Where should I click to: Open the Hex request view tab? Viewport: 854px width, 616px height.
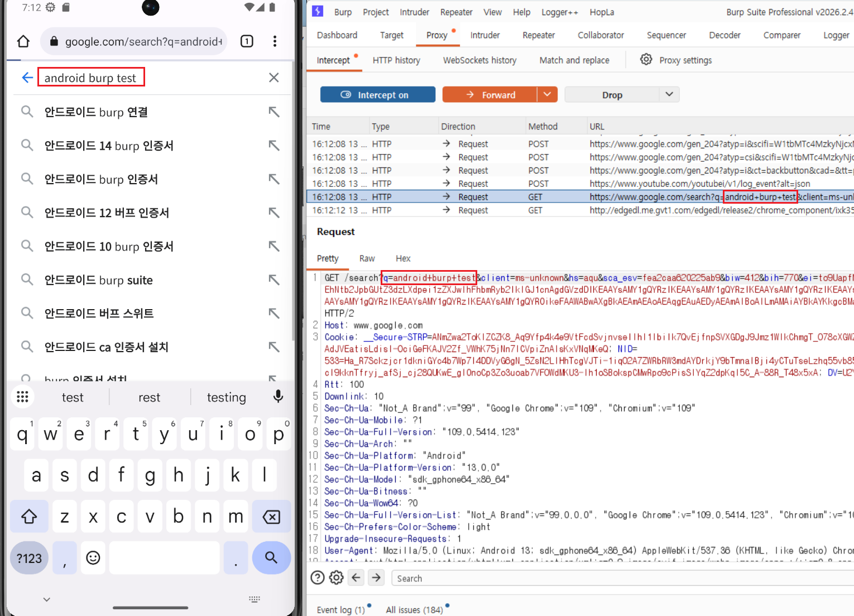[403, 258]
